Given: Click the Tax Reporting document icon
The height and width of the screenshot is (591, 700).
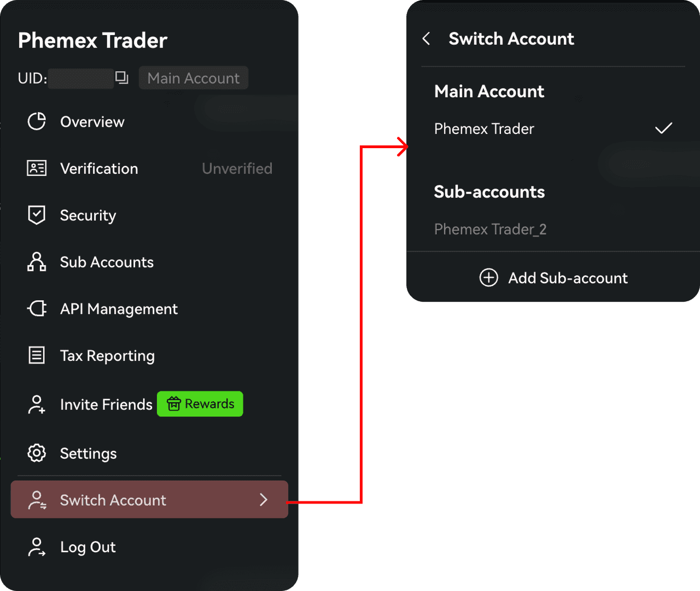Looking at the screenshot, I should (37, 355).
